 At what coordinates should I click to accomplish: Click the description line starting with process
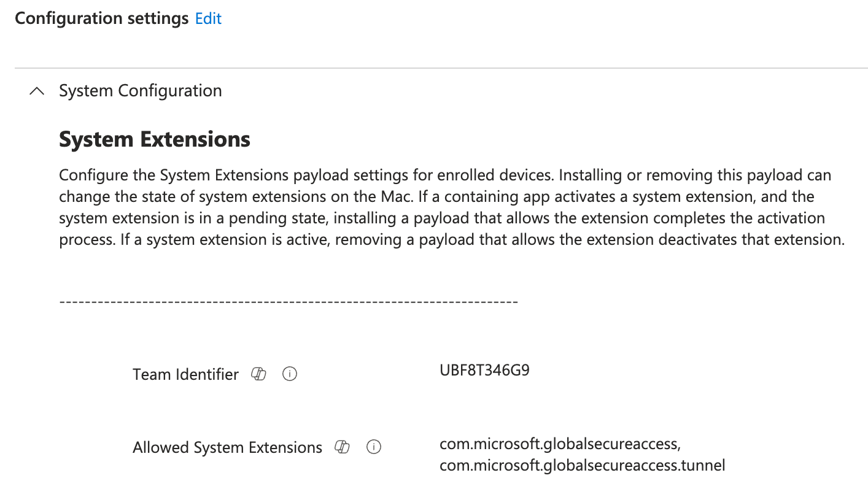point(451,239)
